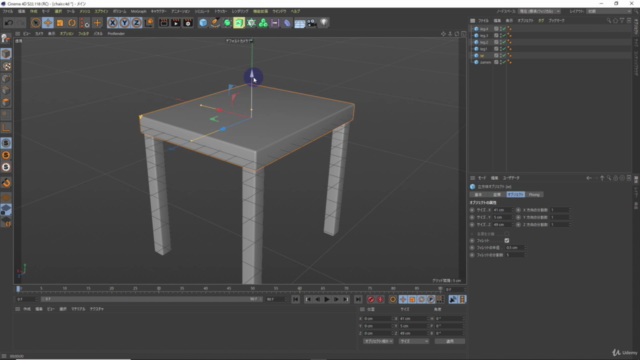Screen dimensions: 640x360
Task: Select the leg.4 object
Action: (x=484, y=29)
